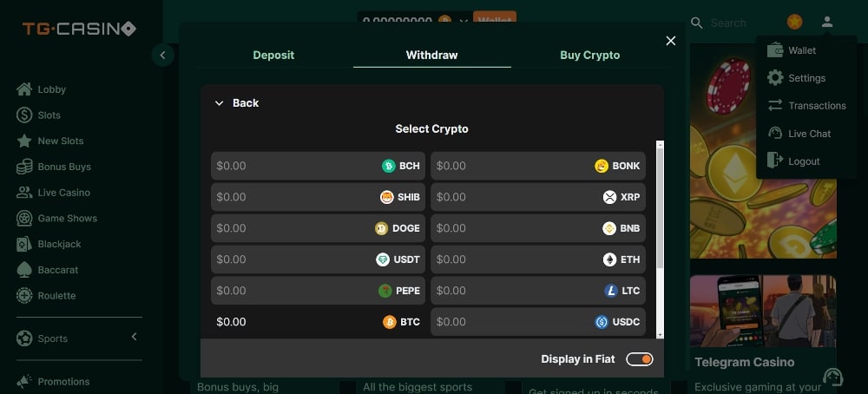
Task: Click the Baccarat spade icon
Action: pos(24,270)
